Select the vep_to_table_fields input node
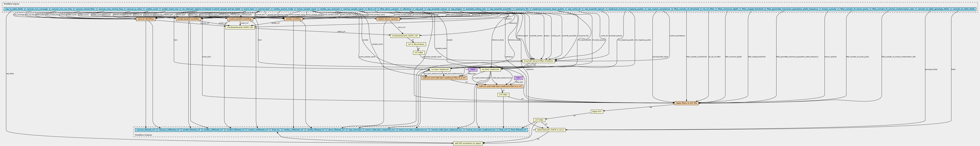The height and width of the screenshot is (146, 980). [x=14, y=9]
